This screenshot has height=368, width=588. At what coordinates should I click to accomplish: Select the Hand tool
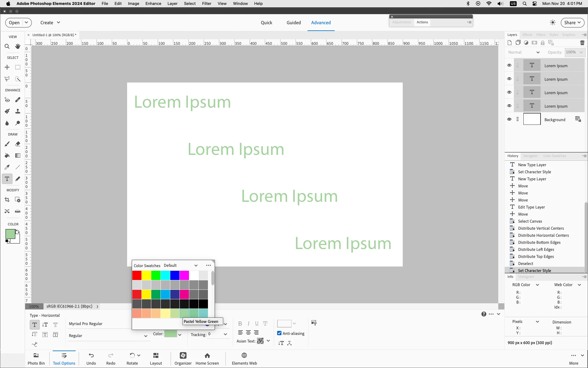pos(18,46)
